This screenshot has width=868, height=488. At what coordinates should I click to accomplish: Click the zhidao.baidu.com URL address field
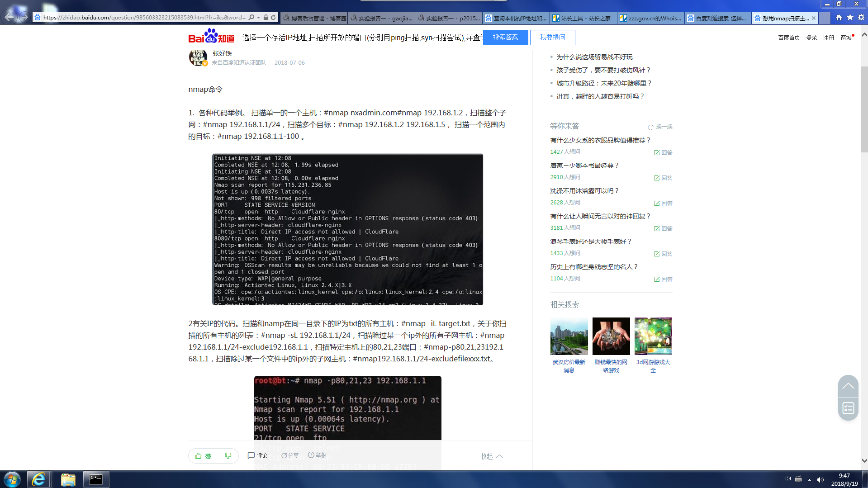pos(144,18)
